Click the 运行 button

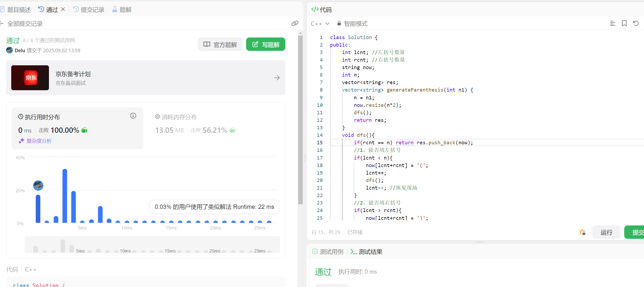(606, 232)
